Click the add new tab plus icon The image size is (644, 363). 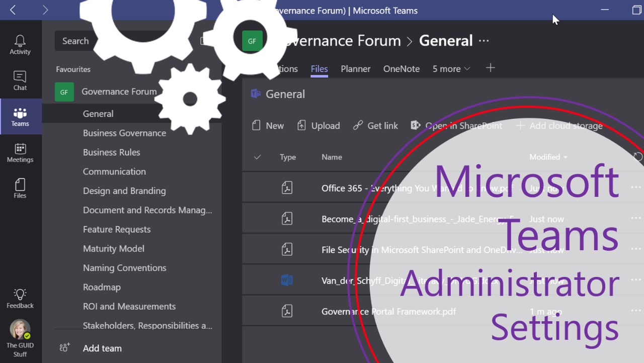point(491,68)
